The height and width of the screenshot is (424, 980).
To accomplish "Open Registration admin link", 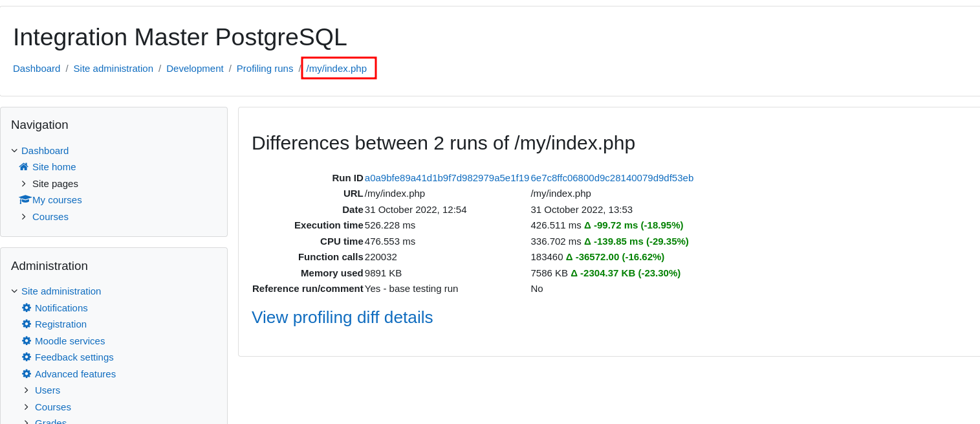I will 61,324.
